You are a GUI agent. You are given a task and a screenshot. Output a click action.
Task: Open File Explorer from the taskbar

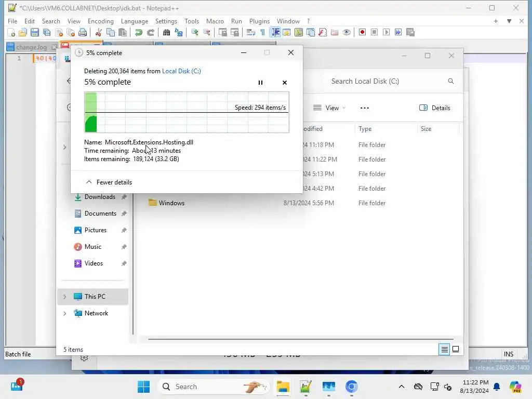[283, 387]
